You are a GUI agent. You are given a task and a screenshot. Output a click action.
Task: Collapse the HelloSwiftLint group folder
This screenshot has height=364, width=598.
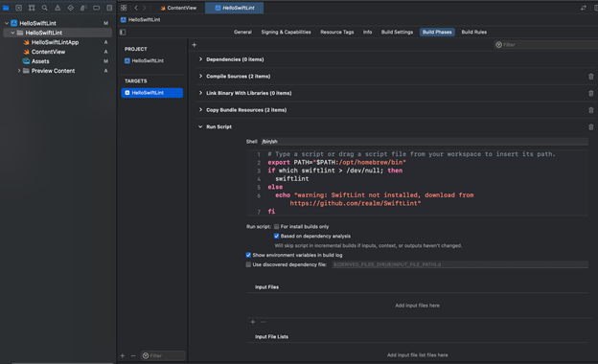[x=12, y=33]
